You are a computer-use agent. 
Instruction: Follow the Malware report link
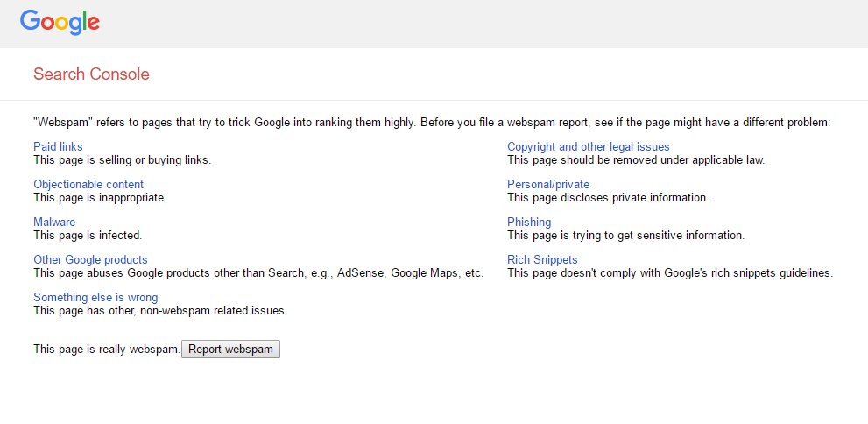(54, 222)
